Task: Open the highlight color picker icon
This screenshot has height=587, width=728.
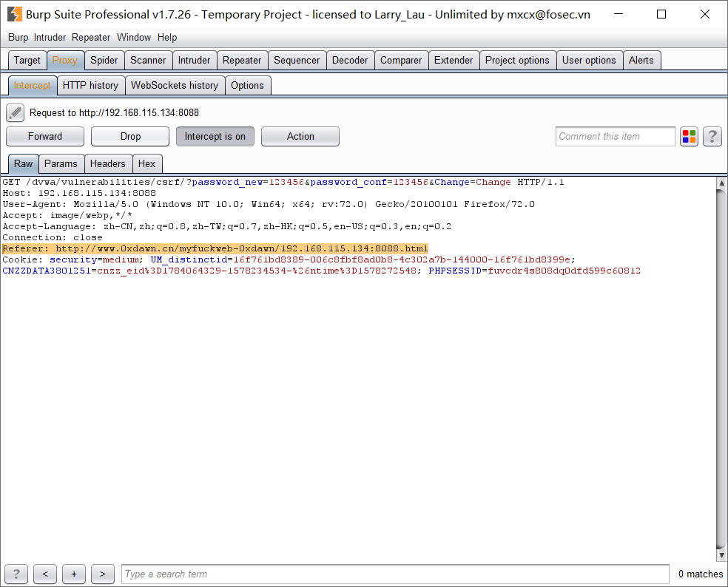Action: [x=689, y=137]
